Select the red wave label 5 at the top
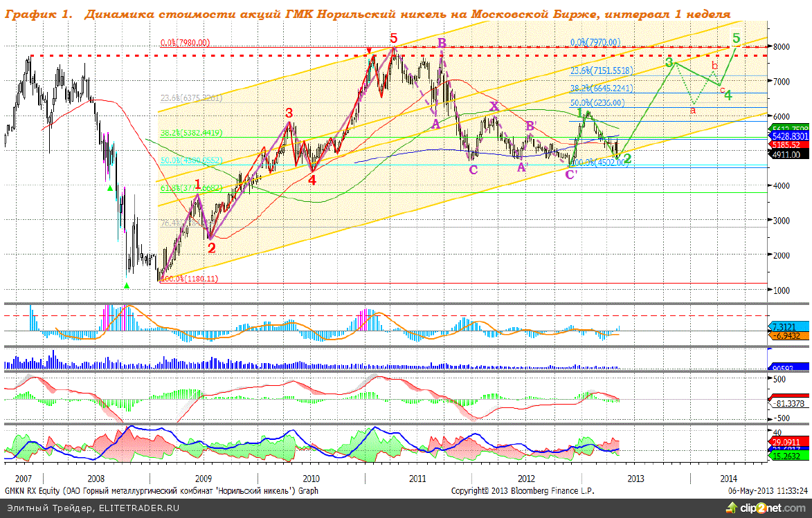 coord(393,39)
